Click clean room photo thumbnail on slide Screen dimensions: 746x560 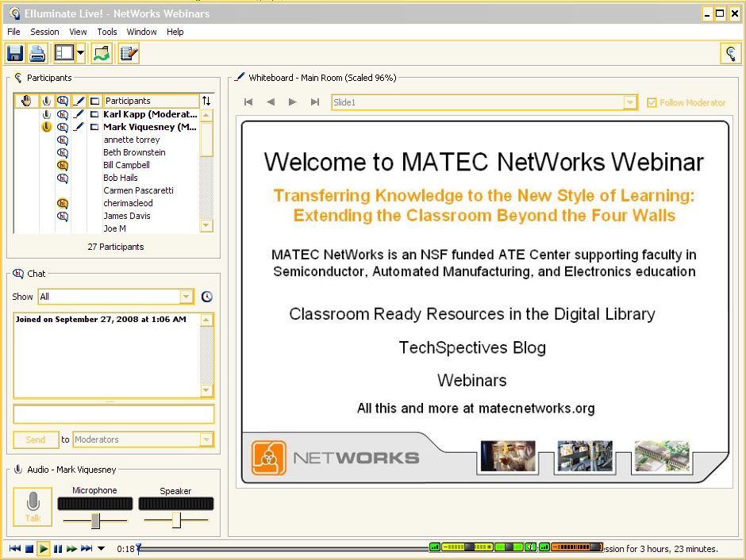508,456
